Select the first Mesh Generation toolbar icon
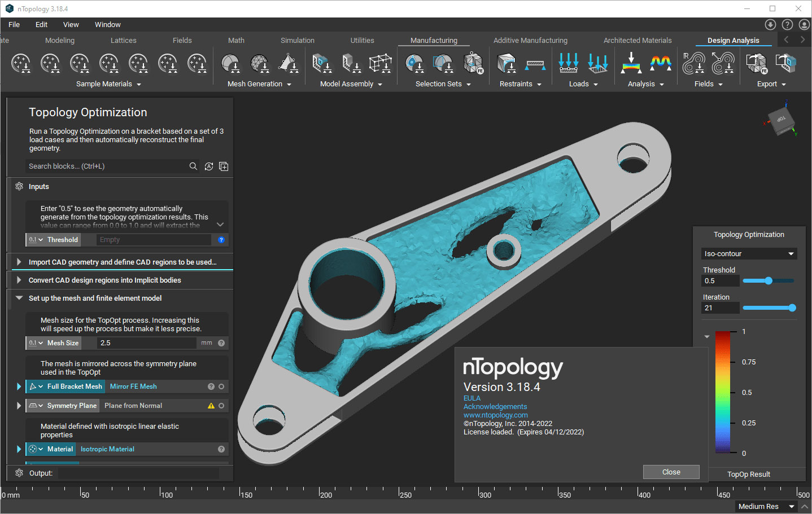The image size is (812, 514). click(230, 63)
